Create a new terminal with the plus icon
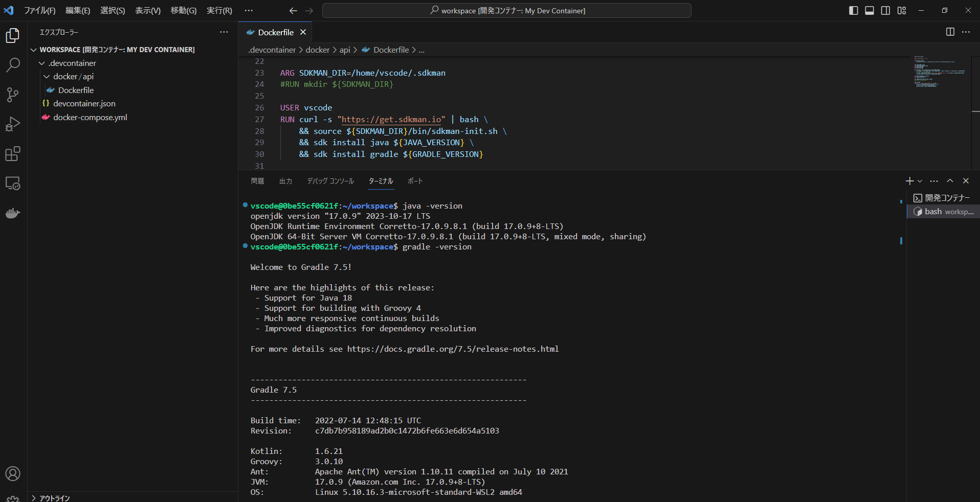The image size is (980, 502). pyautogui.click(x=909, y=180)
